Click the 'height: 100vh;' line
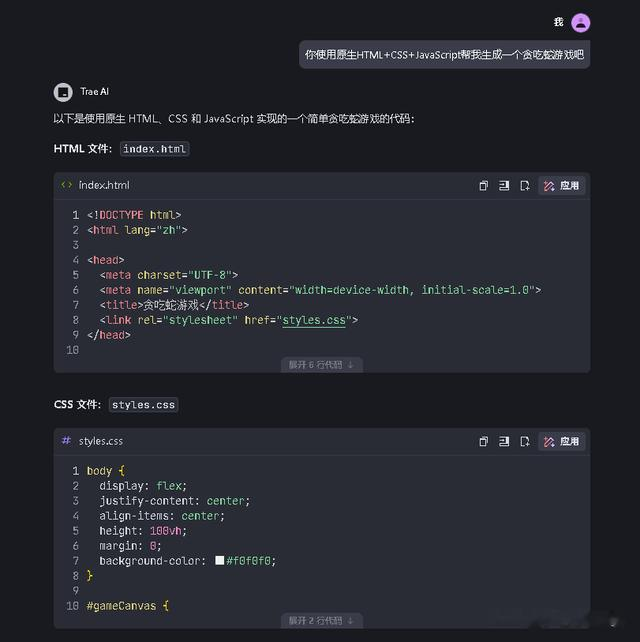The image size is (640, 642). coord(143,531)
